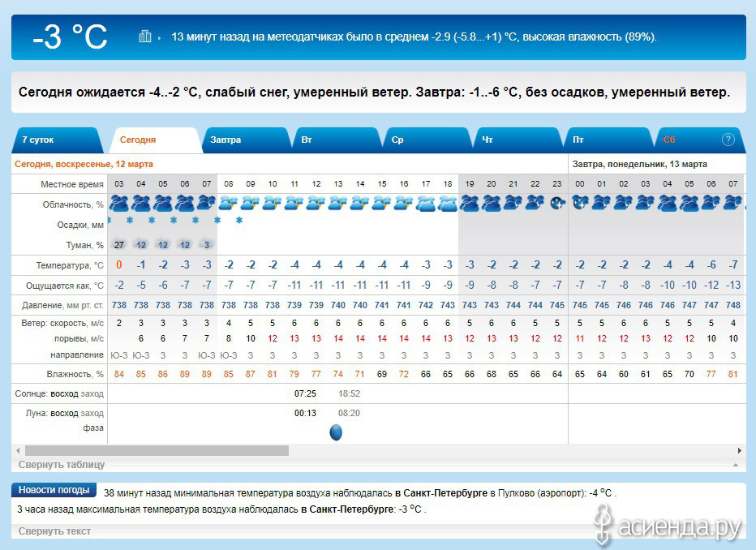Click today's 07:00 cloudiness icon
Viewport: 756px width, 550px height.
pyautogui.click(x=206, y=203)
